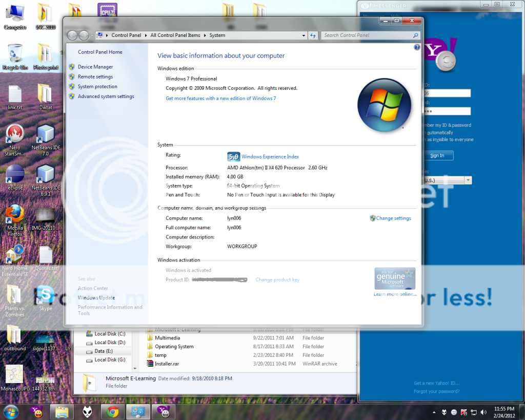
Task: Select Local Disk (C:) in Explorer tree
Action: (106, 333)
